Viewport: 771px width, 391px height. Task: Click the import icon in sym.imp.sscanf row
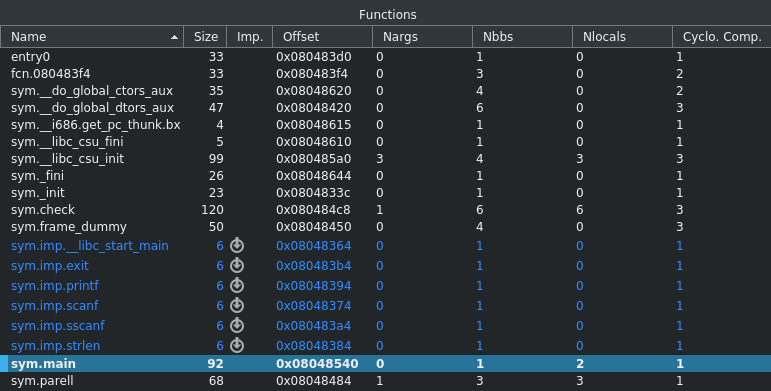tap(237, 325)
